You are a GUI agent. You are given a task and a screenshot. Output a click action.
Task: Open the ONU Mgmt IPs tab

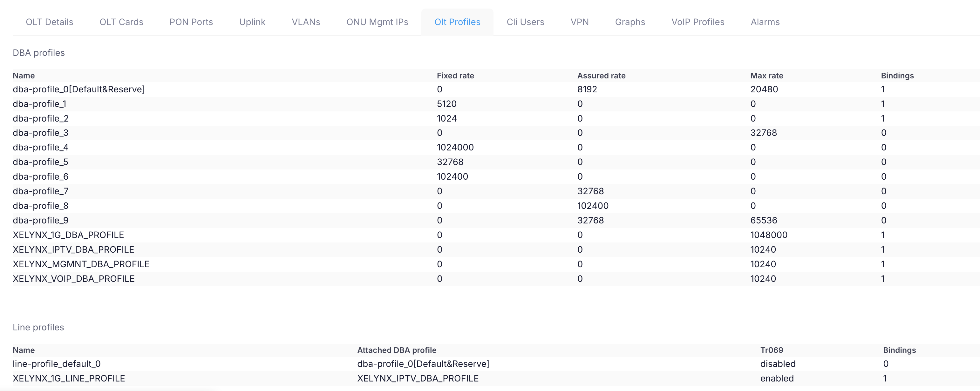click(377, 22)
